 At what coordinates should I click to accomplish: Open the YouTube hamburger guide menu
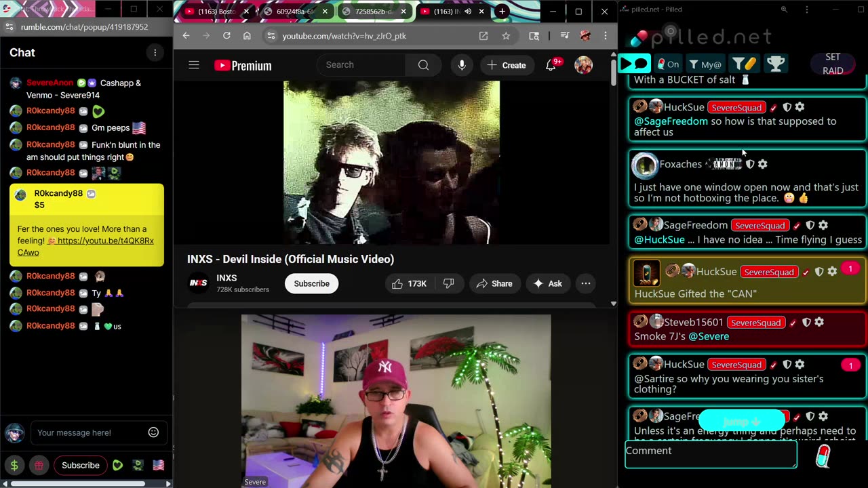click(194, 65)
